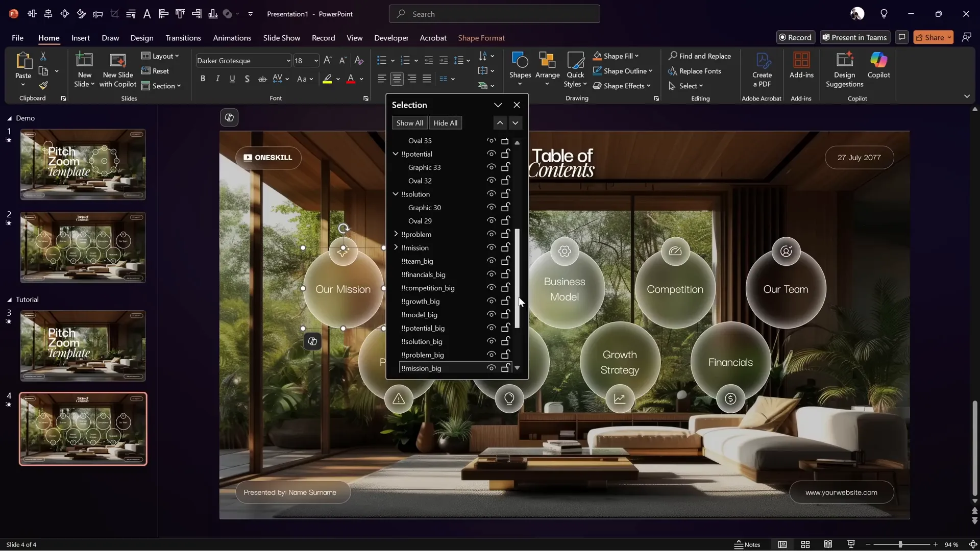Image resolution: width=980 pixels, height=551 pixels.
Task: Collapse the !!solution group
Action: 396,194
